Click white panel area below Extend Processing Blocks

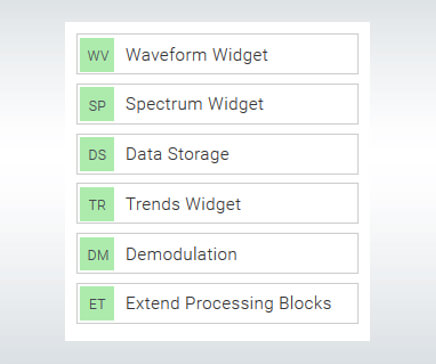point(217,332)
